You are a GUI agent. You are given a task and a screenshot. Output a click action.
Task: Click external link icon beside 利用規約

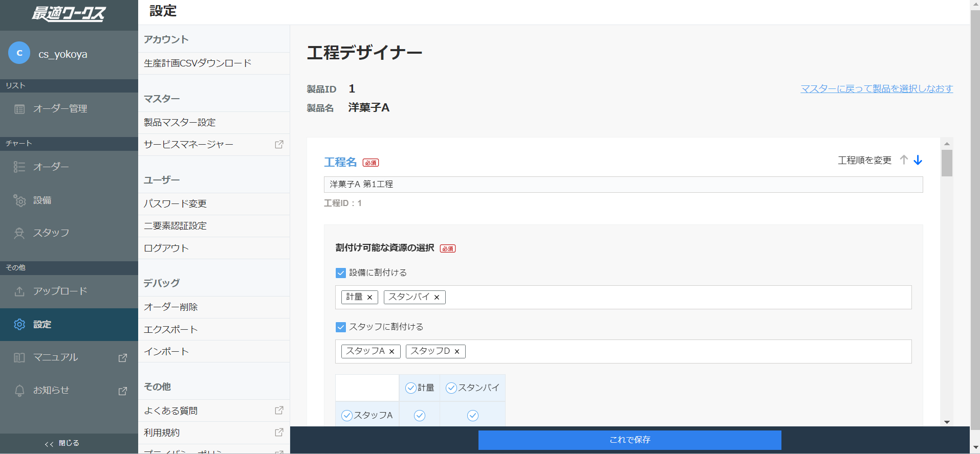click(x=279, y=433)
